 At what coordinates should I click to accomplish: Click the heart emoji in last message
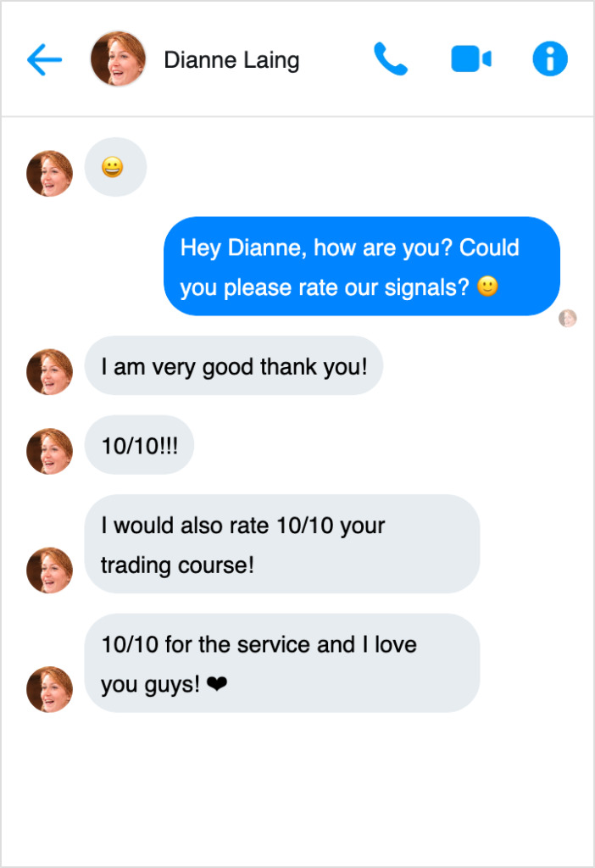pos(217,685)
